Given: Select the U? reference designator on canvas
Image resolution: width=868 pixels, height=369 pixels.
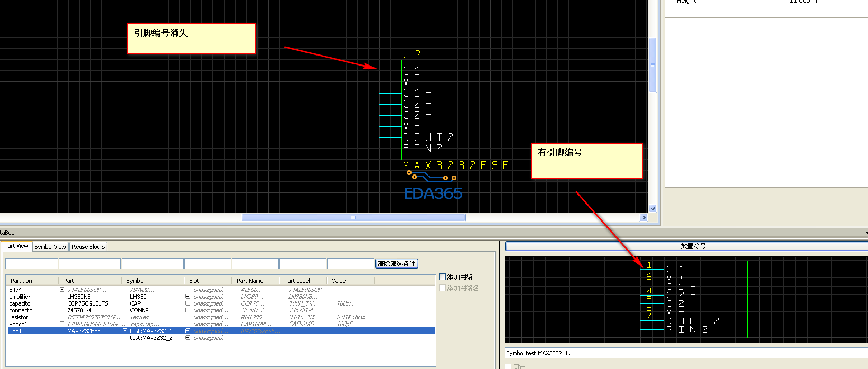Looking at the screenshot, I should pos(412,54).
